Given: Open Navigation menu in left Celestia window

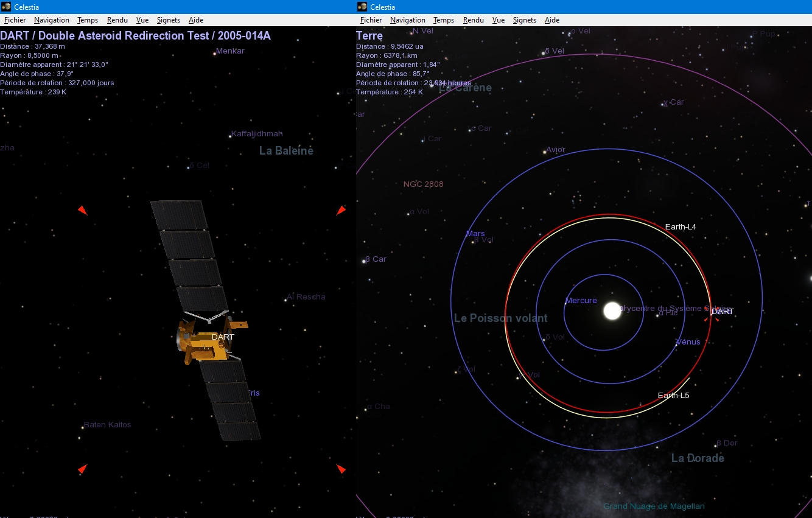Looking at the screenshot, I should tap(52, 20).
